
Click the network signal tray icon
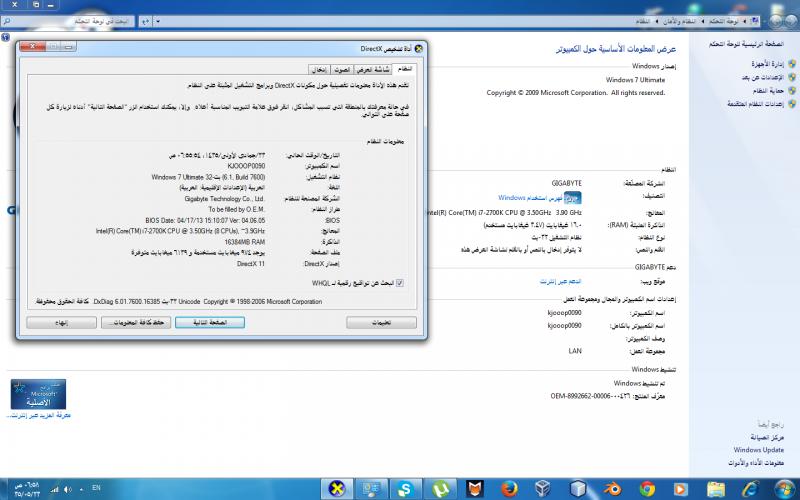(55, 489)
